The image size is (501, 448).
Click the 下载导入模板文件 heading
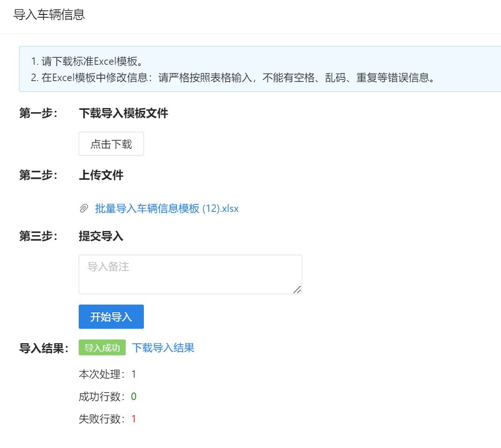click(123, 113)
